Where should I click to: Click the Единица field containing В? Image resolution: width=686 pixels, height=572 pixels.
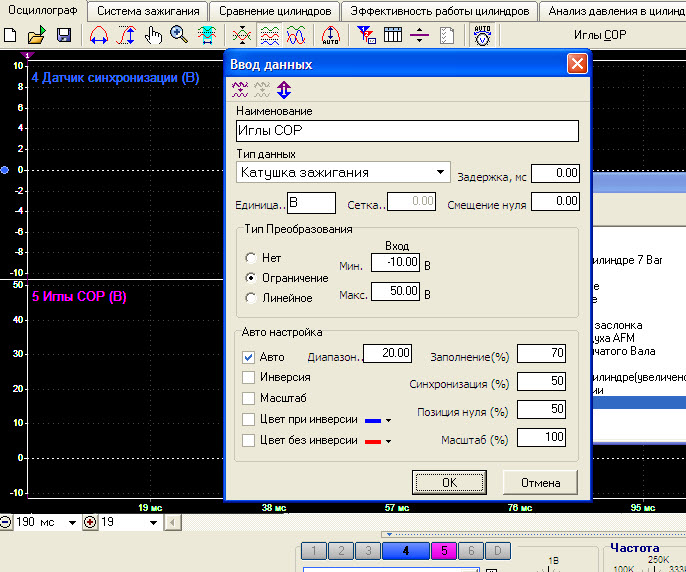tap(311, 203)
